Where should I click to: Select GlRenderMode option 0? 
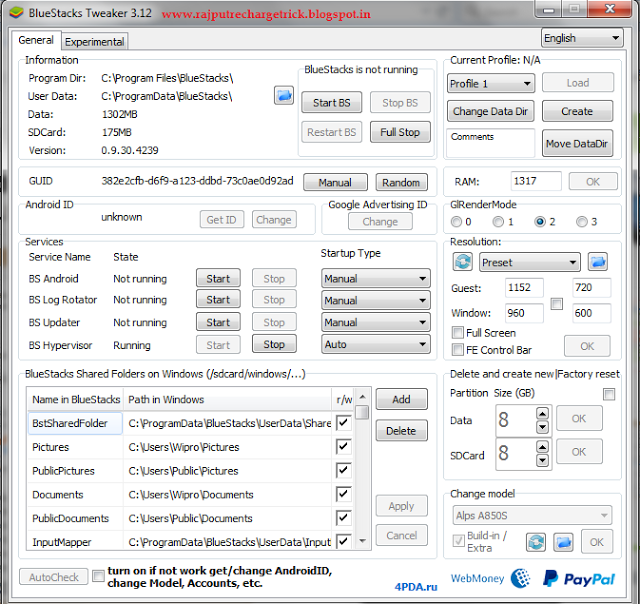tap(456, 222)
